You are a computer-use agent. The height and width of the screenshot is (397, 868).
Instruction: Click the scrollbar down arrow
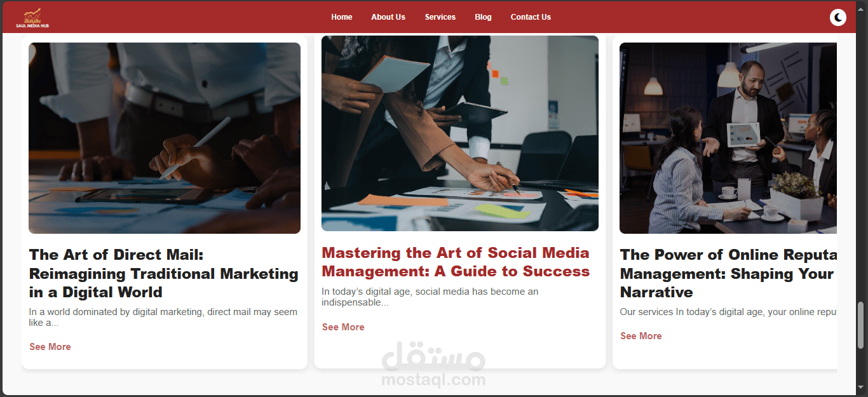862,387
